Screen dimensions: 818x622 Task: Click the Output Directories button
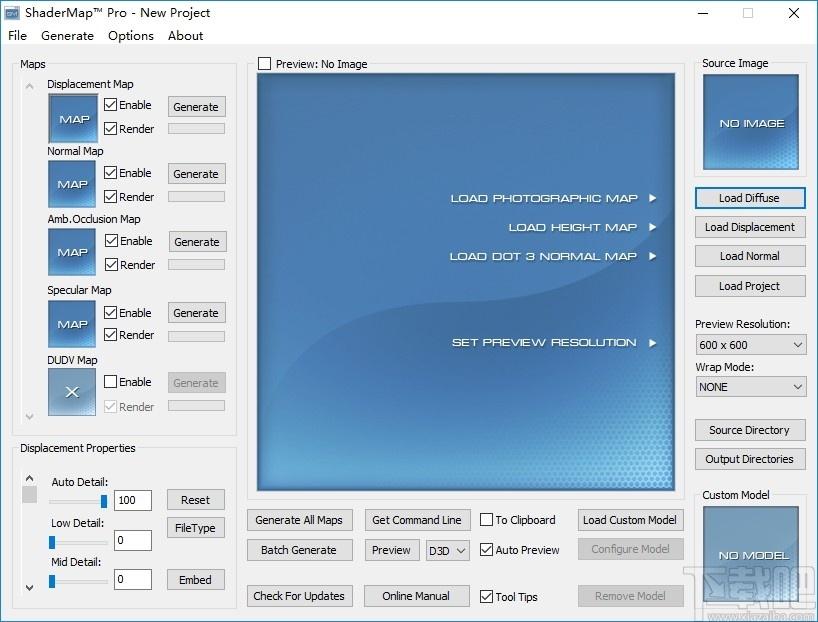point(750,459)
